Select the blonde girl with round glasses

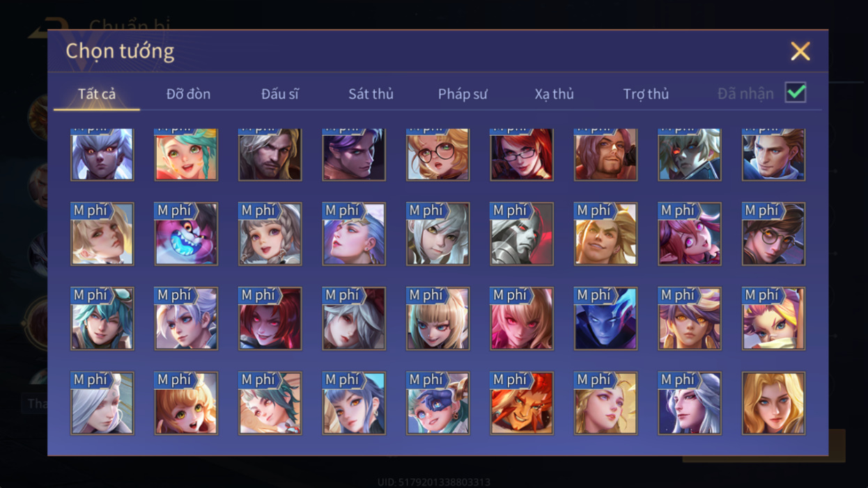click(437, 155)
